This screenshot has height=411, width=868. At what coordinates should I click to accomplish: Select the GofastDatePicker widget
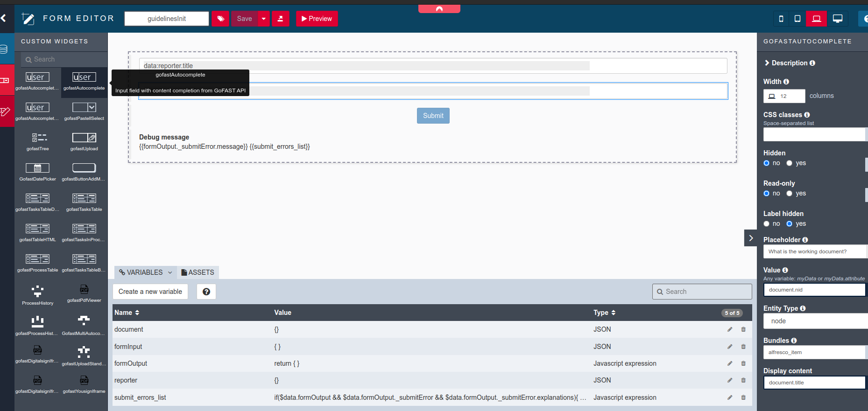click(x=38, y=172)
